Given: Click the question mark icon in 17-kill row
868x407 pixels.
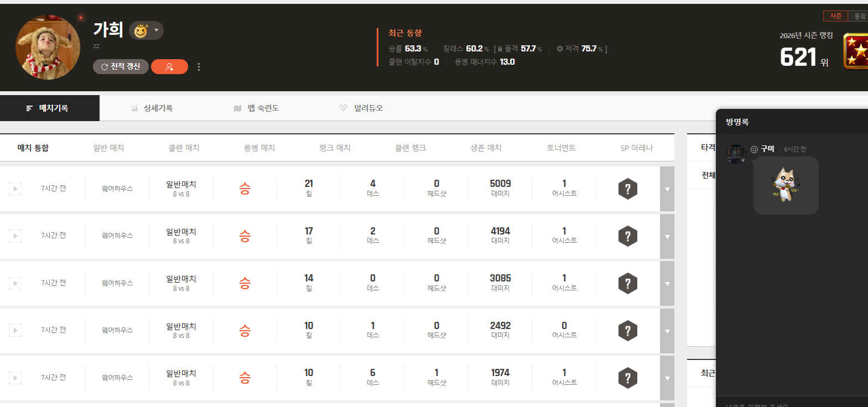Looking at the screenshot, I should (627, 236).
